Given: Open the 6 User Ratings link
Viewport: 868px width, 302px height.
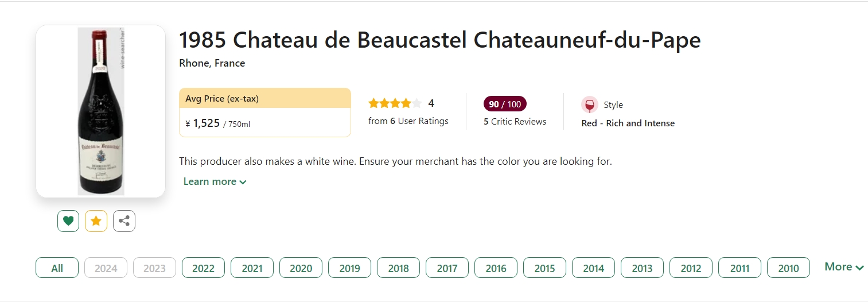Looking at the screenshot, I should point(408,121).
